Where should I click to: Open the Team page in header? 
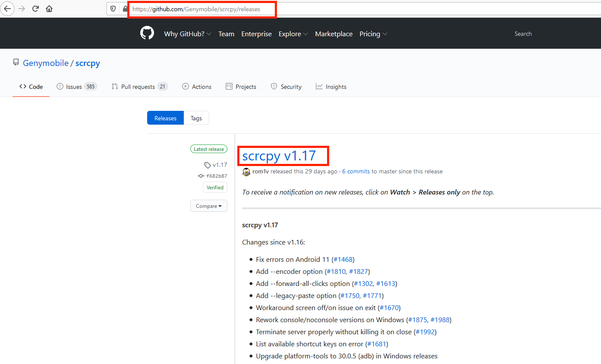(227, 34)
